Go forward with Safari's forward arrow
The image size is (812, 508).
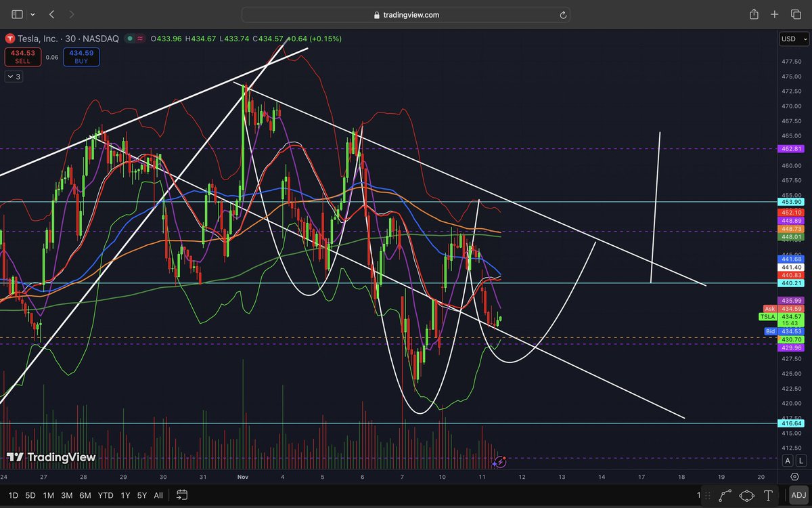[72, 14]
